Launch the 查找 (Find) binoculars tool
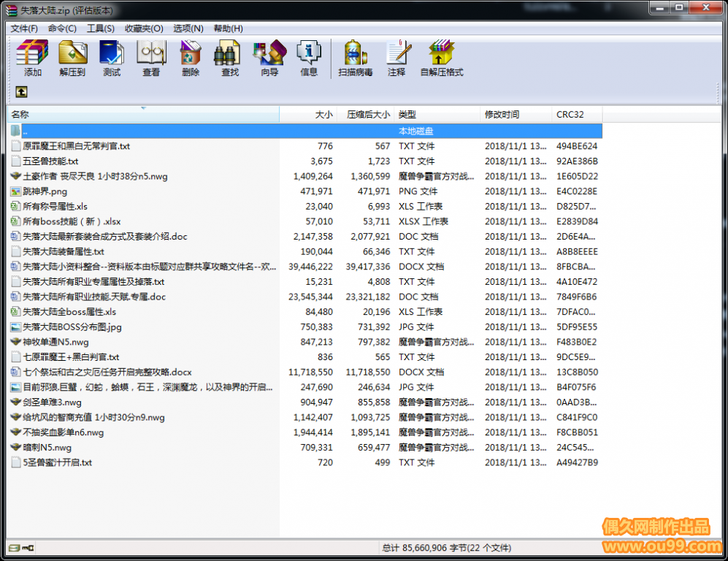This screenshot has height=561, width=728. coord(230,58)
